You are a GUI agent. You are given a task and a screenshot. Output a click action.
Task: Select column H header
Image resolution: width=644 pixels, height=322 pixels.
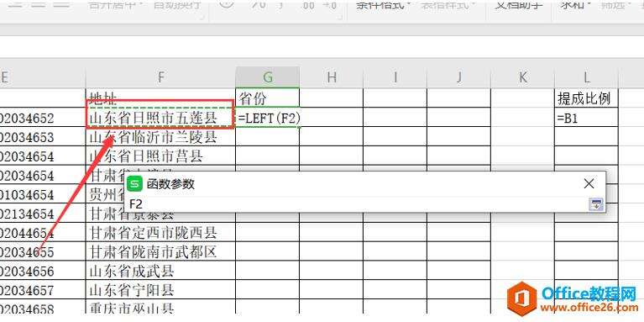(x=332, y=77)
